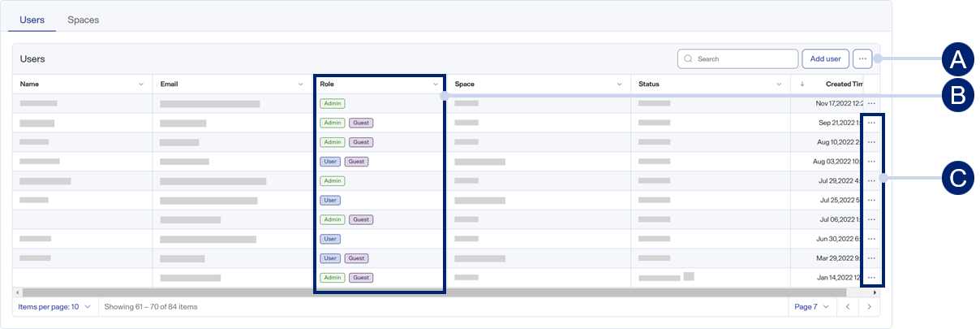
Task: Open more options for Nov 17,2022 row
Action: (x=871, y=103)
